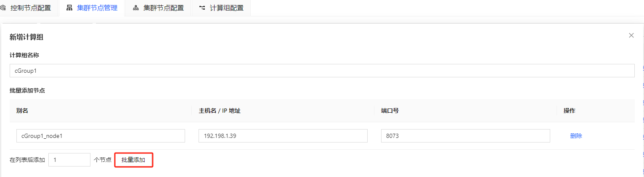This screenshot has height=177, width=644.
Task: Click the 操作 column header
Action: point(569,111)
